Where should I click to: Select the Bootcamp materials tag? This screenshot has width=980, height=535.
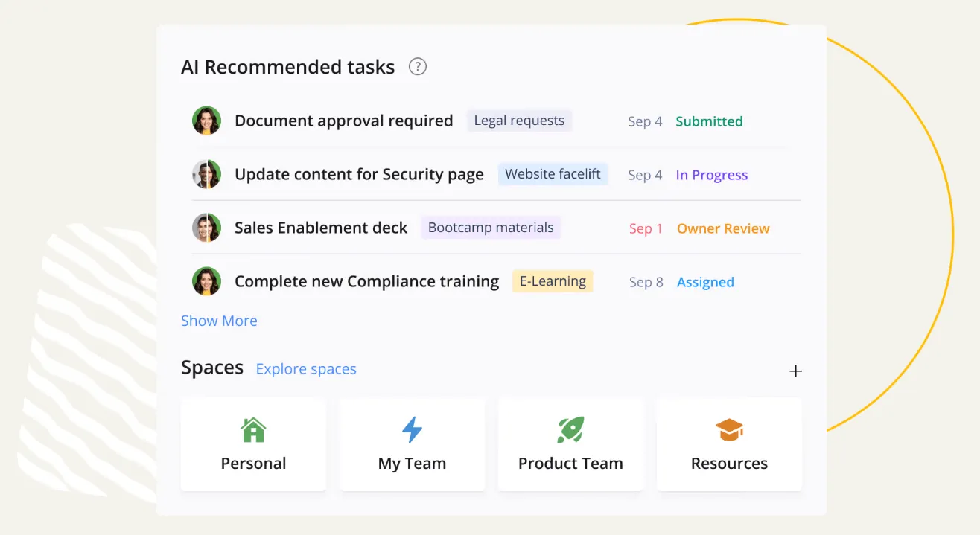pos(491,228)
